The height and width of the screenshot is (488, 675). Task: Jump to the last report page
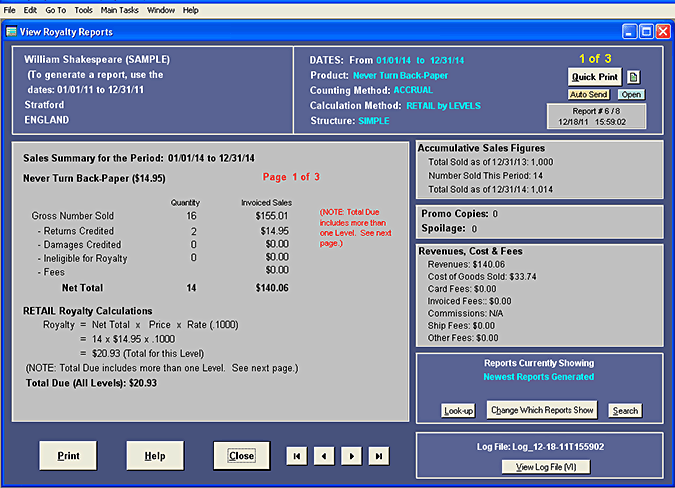(x=378, y=456)
